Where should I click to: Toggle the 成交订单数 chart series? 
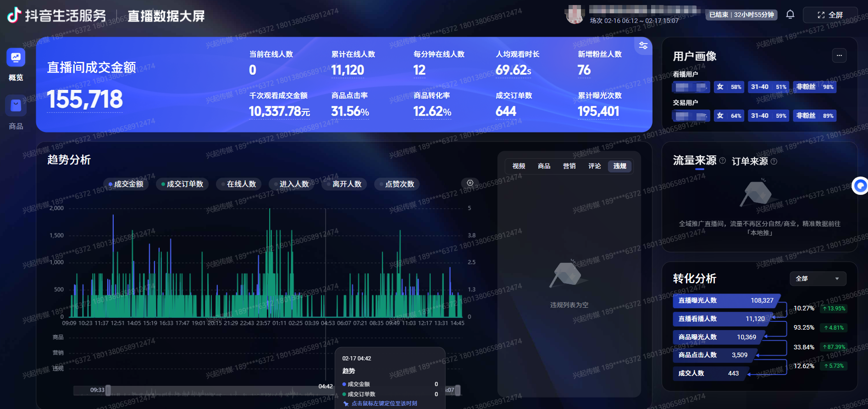(x=182, y=184)
